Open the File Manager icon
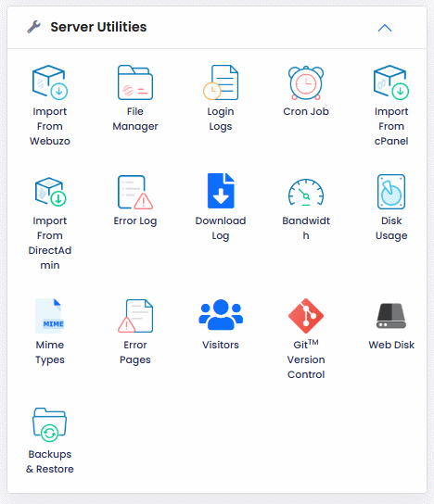This screenshot has width=434, height=504. [135, 82]
